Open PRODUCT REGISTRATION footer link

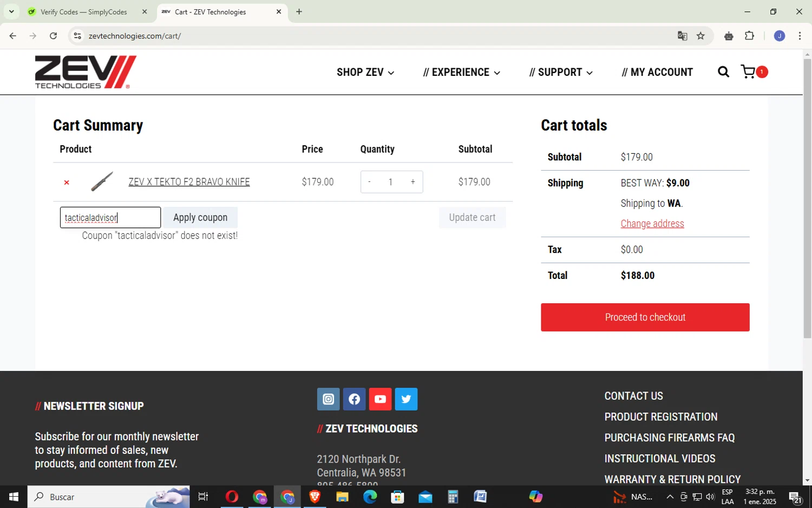(661, 417)
